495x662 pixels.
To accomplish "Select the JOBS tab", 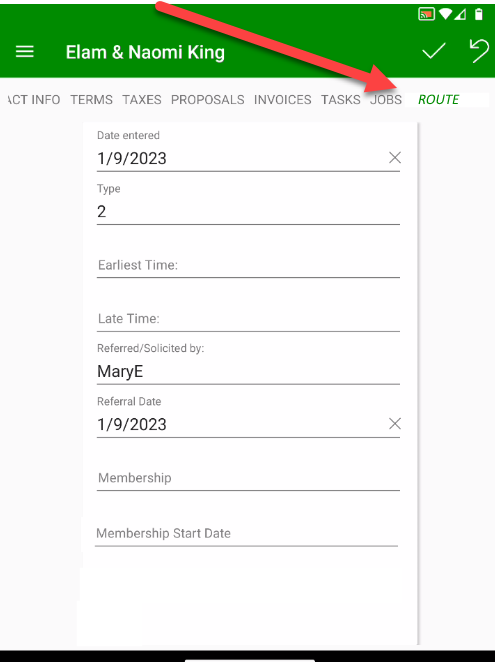I will (x=386, y=100).
